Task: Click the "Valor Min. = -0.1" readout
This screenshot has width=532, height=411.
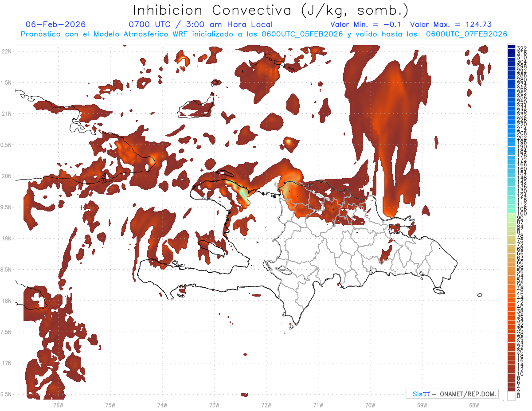Action: click(x=365, y=25)
